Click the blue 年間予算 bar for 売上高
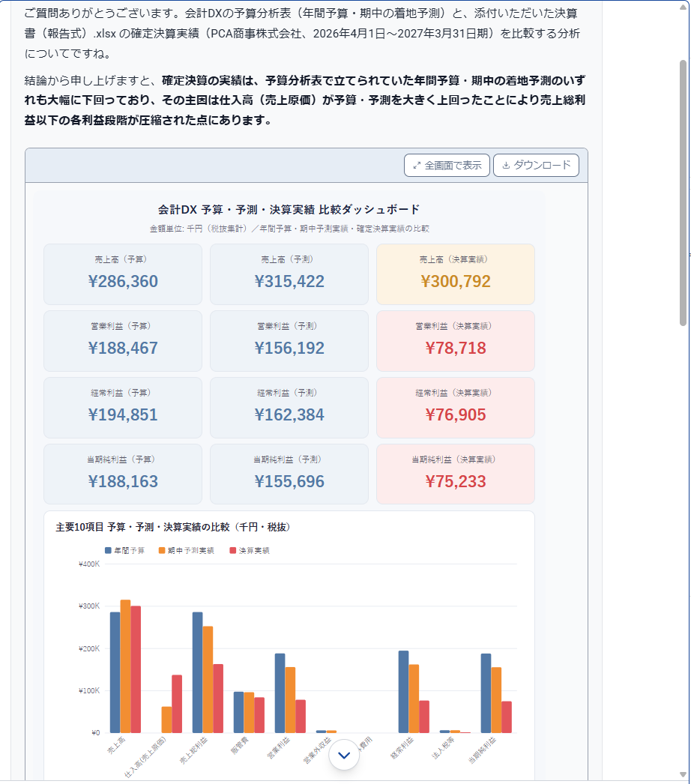This screenshot has height=784, width=691. point(115,672)
